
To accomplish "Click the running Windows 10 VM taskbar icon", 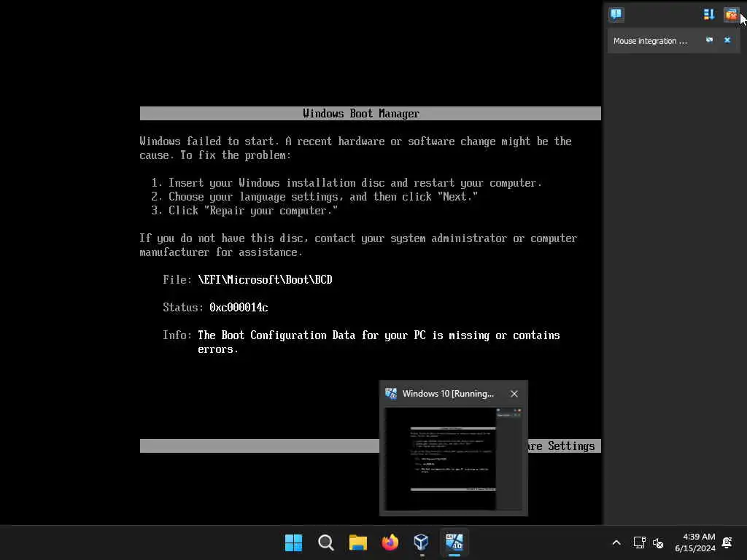I will (x=454, y=542).
